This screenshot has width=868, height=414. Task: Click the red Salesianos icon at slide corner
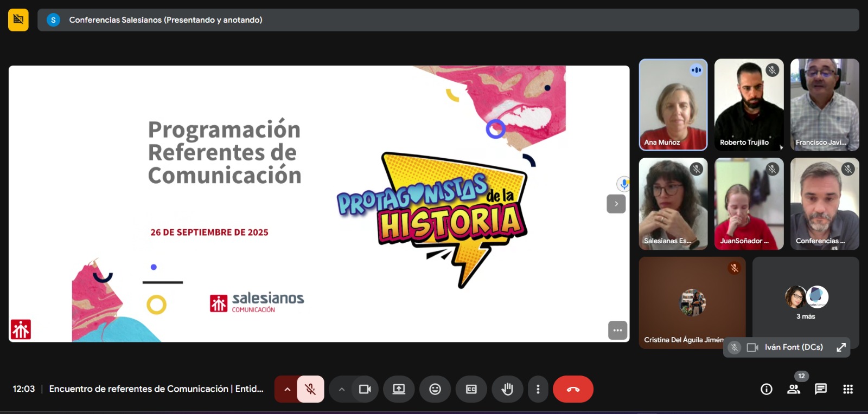[21, 329]
